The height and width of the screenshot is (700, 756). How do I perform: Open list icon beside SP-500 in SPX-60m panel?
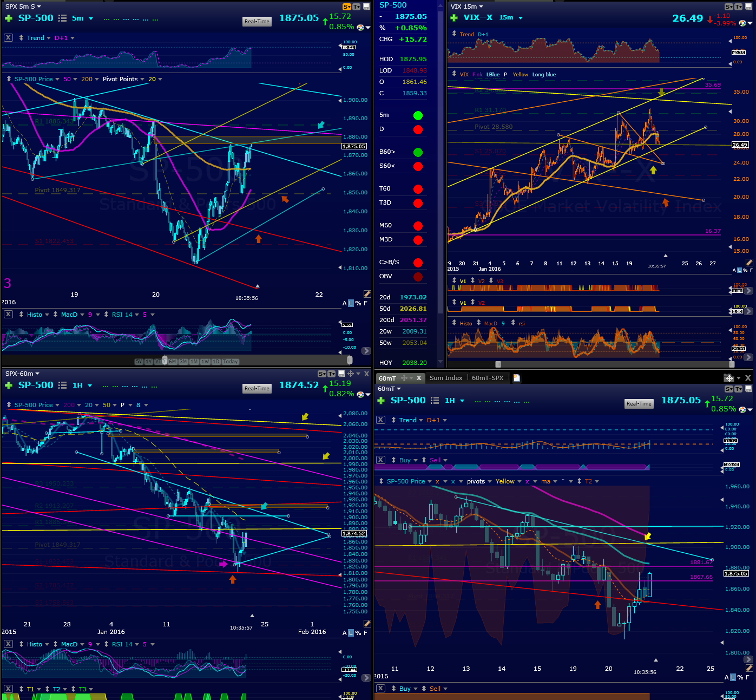pos(62,385)
